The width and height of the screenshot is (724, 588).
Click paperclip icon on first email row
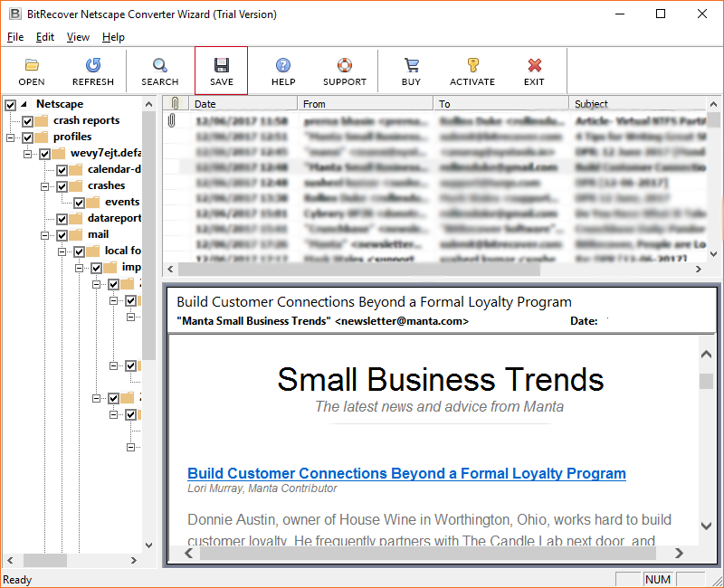(171, 120)
